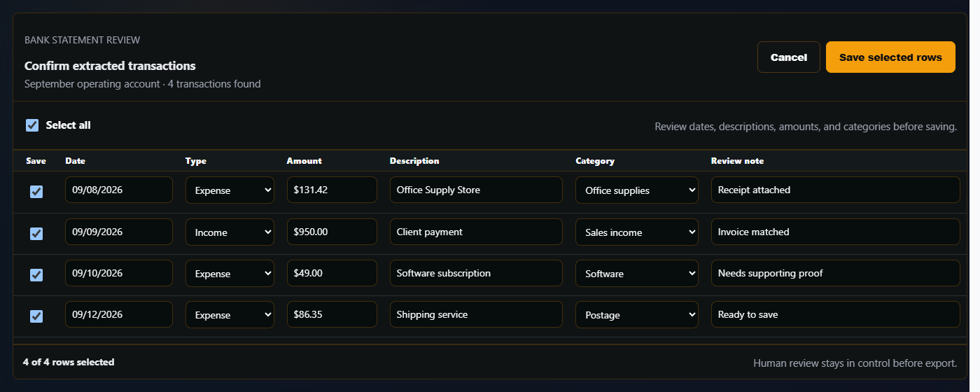The height and width of the screenshot is (392, 980).
Task: Click the 4 of 4 rows selected text
Action: (69, 362)
